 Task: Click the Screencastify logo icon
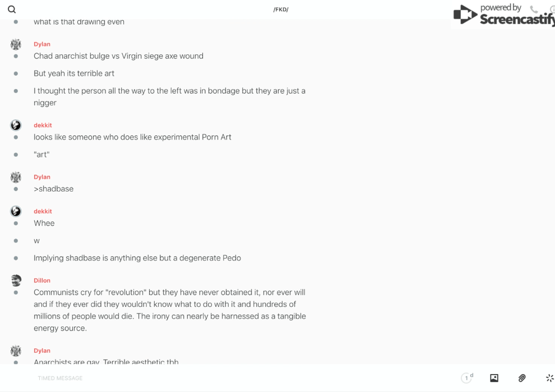465,15
